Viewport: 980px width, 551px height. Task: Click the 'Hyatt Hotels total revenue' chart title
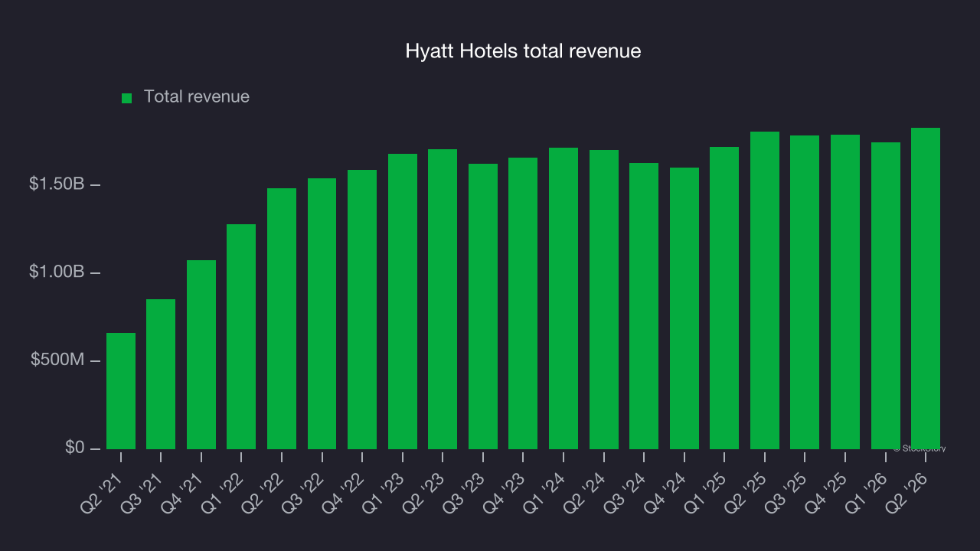[523, 51]
